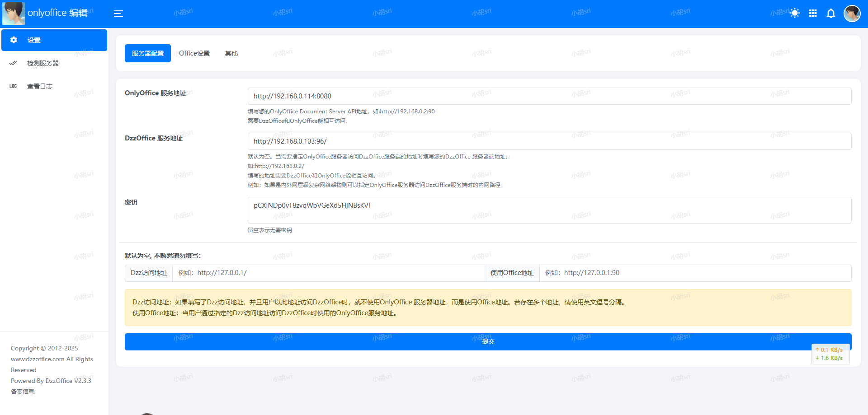Click the DzzOffice 服务地址 label
The image size is (868, 415).
(154, 138)
